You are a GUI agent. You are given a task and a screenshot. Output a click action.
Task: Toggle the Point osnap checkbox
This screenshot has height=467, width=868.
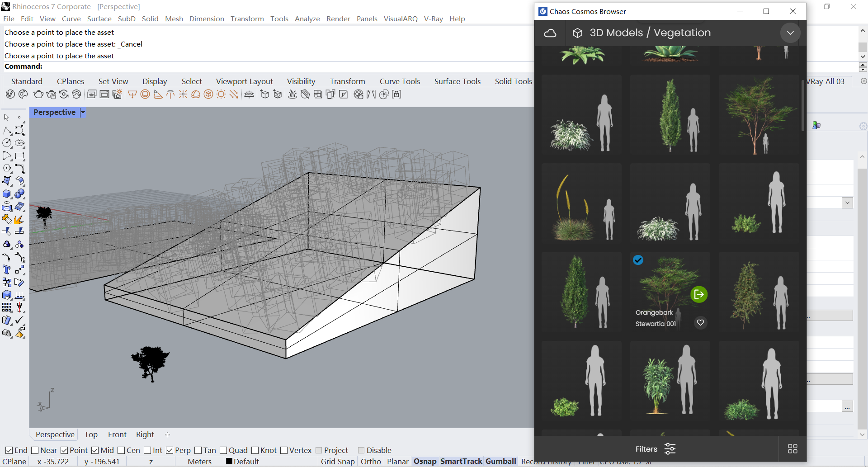[x=64, y=450]
